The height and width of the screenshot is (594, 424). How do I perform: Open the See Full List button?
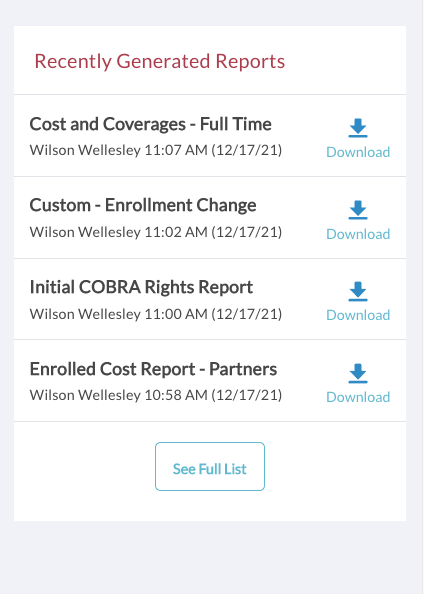[x=210, y=466]
